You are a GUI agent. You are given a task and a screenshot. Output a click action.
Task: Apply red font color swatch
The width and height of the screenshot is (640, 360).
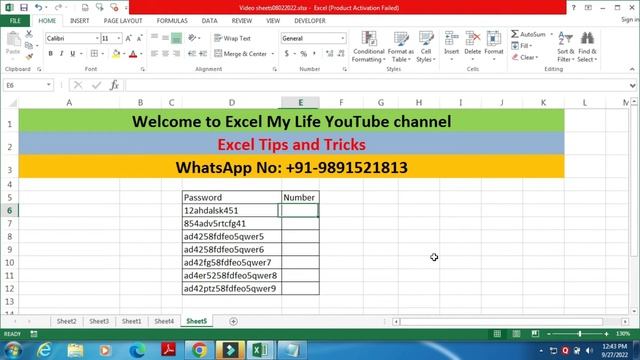(x=133, y=53)
